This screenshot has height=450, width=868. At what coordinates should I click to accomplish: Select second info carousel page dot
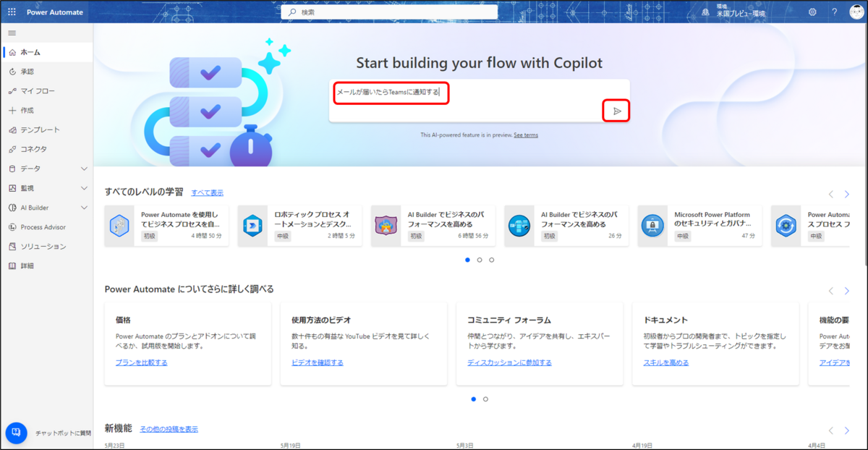tap(485, 399)
